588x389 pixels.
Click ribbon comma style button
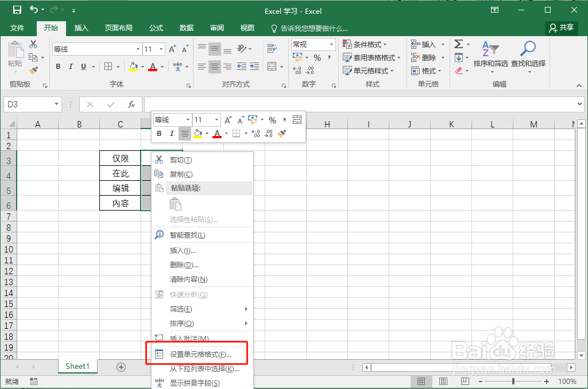329,58
